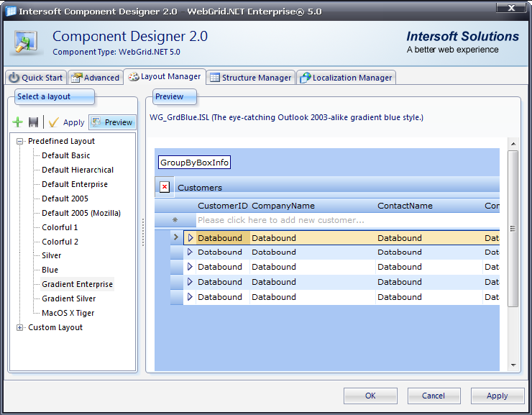Click the Select a layout panel header
This screenshot has height=415, width=532.
[55, 96]
